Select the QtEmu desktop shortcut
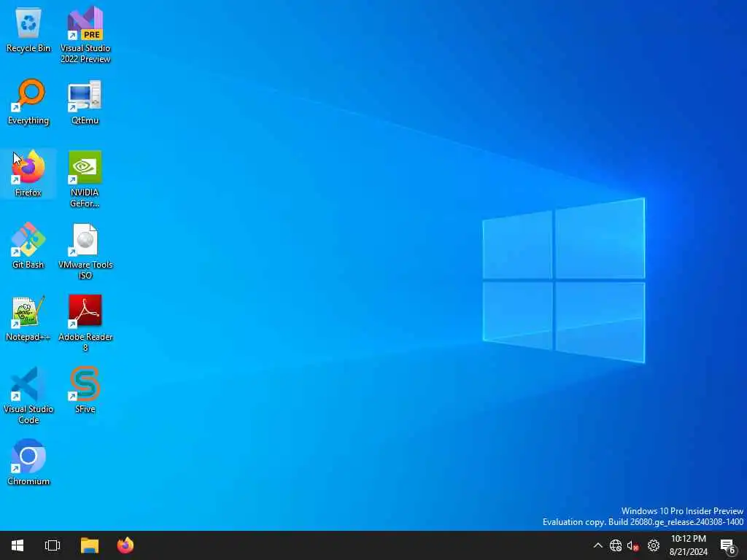Screen dimensions: 747x560 (x=85, y=102)
